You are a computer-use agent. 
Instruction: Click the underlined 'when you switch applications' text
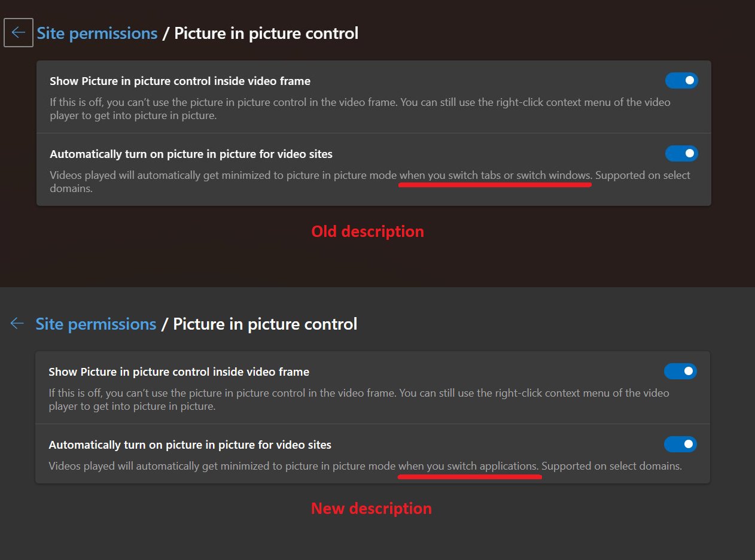(468, 466)
